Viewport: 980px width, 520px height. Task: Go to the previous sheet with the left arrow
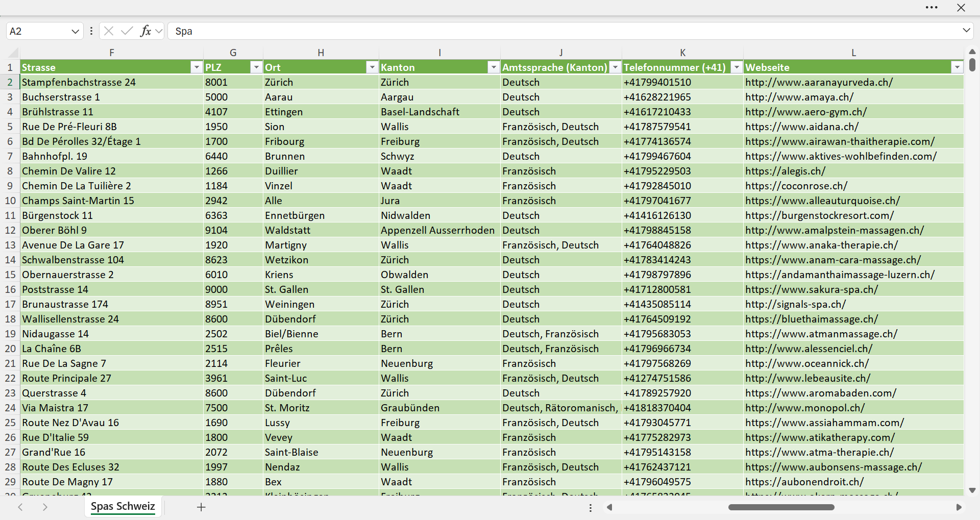pos(20,507)
